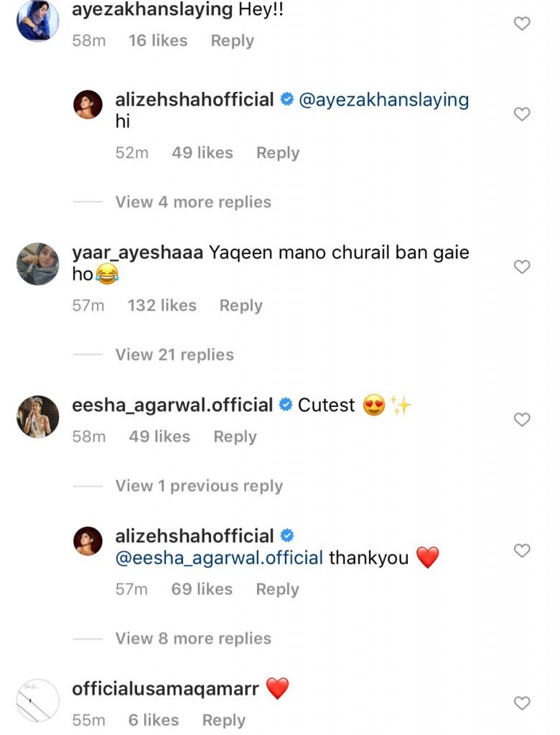Open ayezakhanslaying's profile picture

37,22
